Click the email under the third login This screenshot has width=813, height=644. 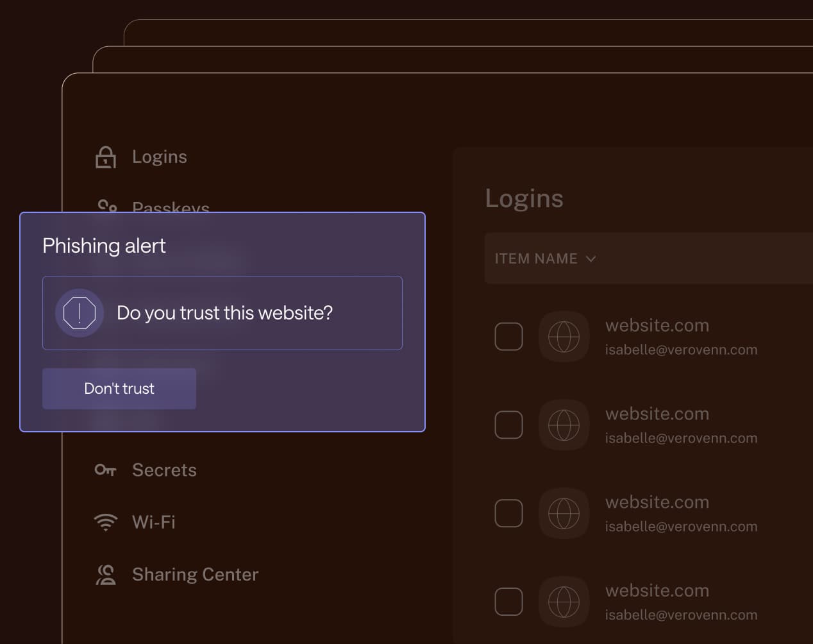[681, 527]
